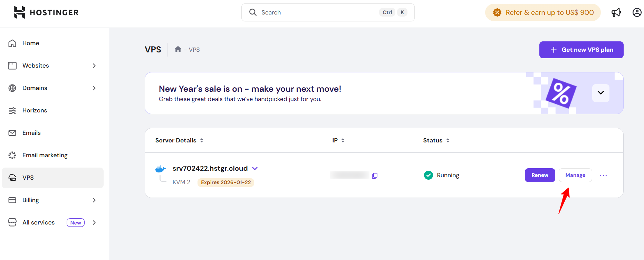Screen dimensions: 644x260
Task: Copy the server IP address
Action: (x=375, y=176)
